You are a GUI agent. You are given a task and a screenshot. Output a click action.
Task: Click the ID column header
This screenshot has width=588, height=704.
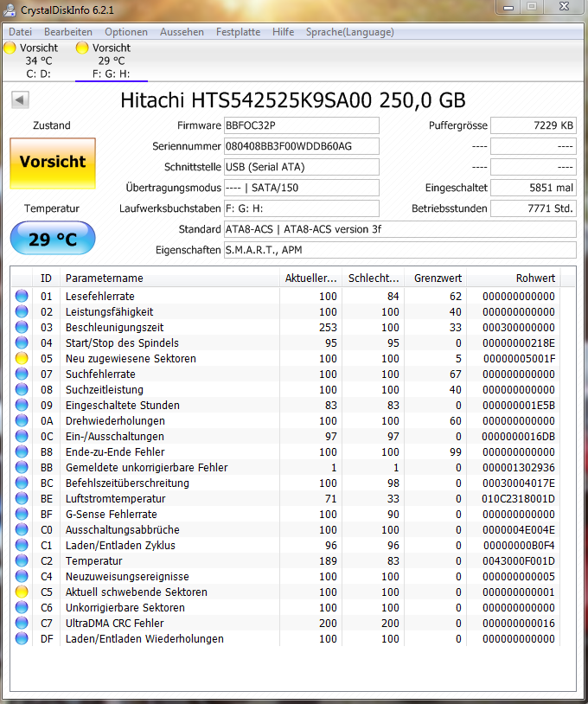[x=46, y=278]
